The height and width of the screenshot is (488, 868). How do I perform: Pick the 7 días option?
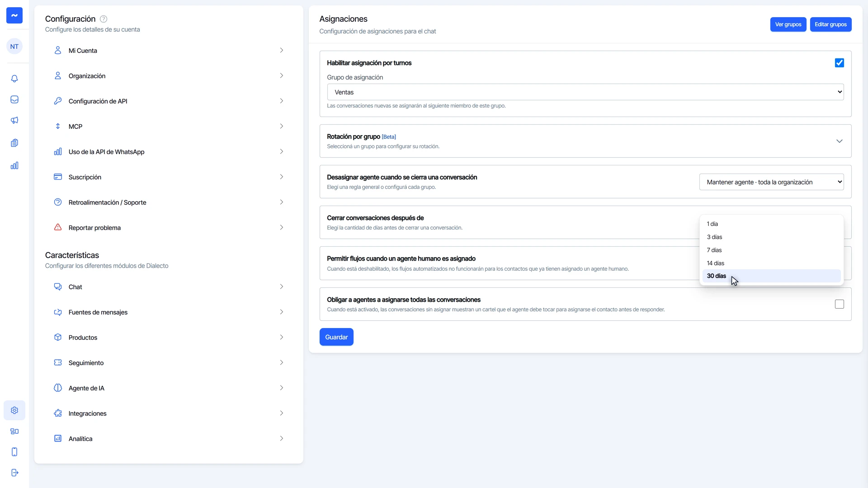tap(772, 250)
